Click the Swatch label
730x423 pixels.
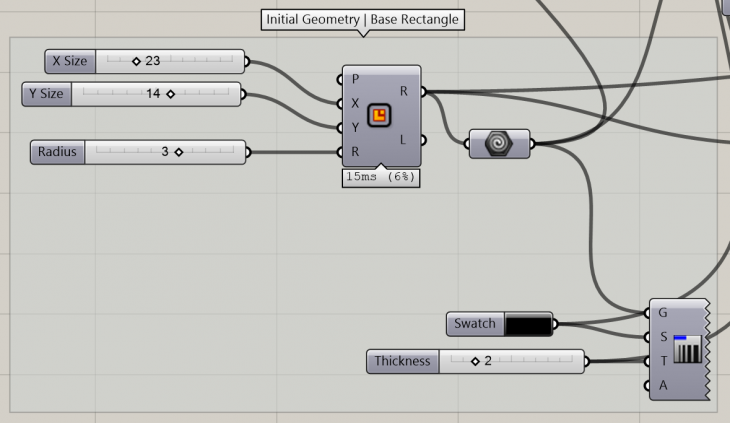(x=475, y=324)
